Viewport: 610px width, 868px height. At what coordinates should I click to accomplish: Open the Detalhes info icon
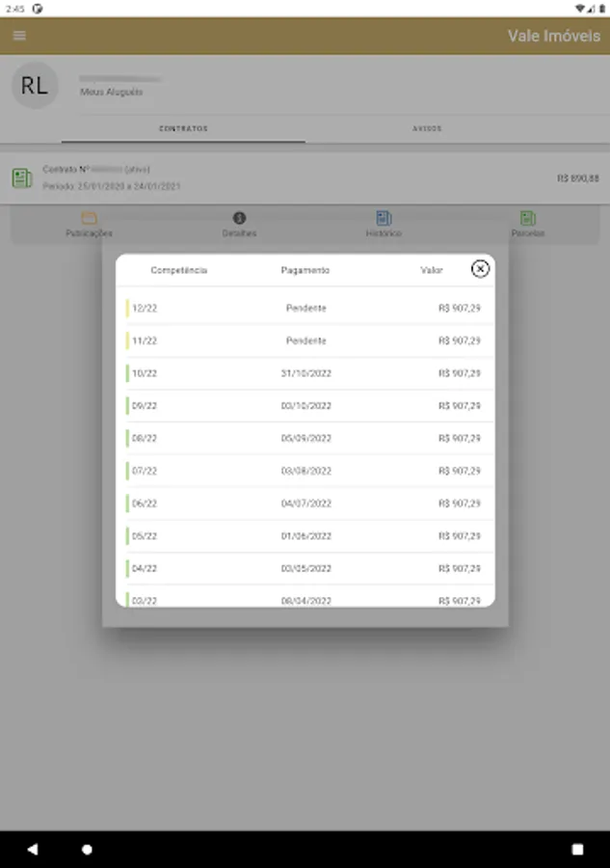click(x=239, y=218)
